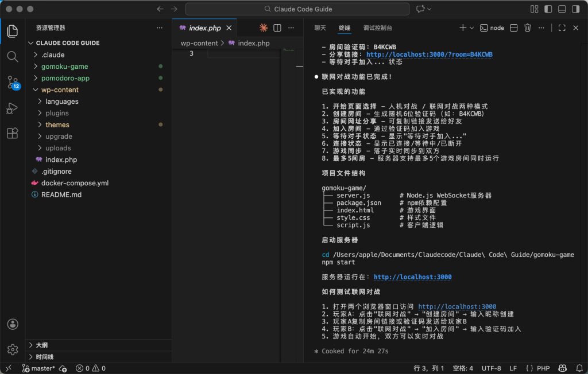Toggle the primary sidebar visibility
588x374 pixels.
[548, 9]
